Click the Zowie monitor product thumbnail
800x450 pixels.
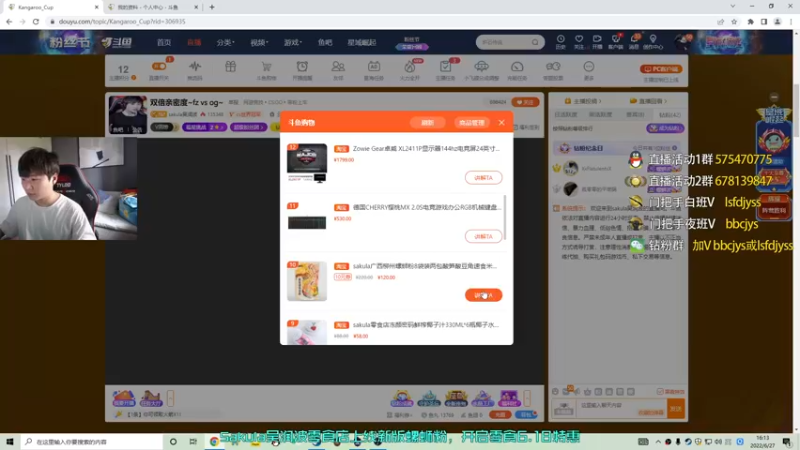307,163
